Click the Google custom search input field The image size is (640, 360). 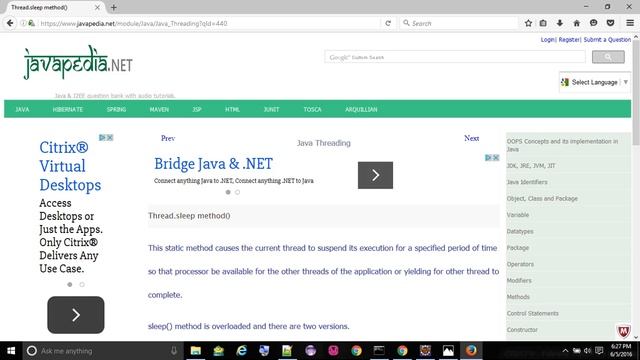click(455, 57)
